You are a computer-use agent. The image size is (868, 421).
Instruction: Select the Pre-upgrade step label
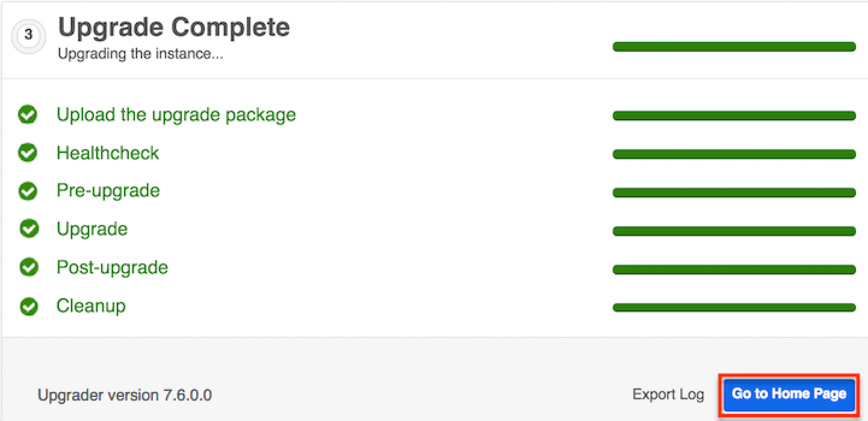click(108, 191)
